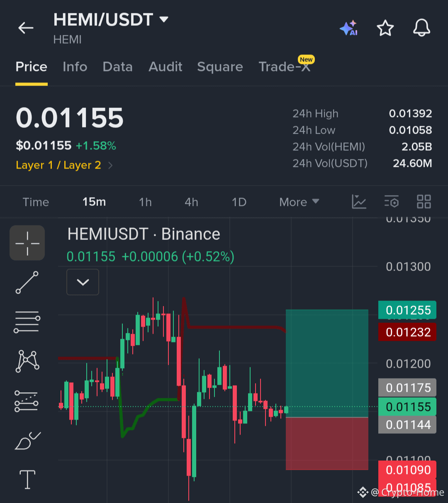The width and height of the screenshot is (448, 503).
Task: Open the AI sparkle assistant icon
Action: 348,28
